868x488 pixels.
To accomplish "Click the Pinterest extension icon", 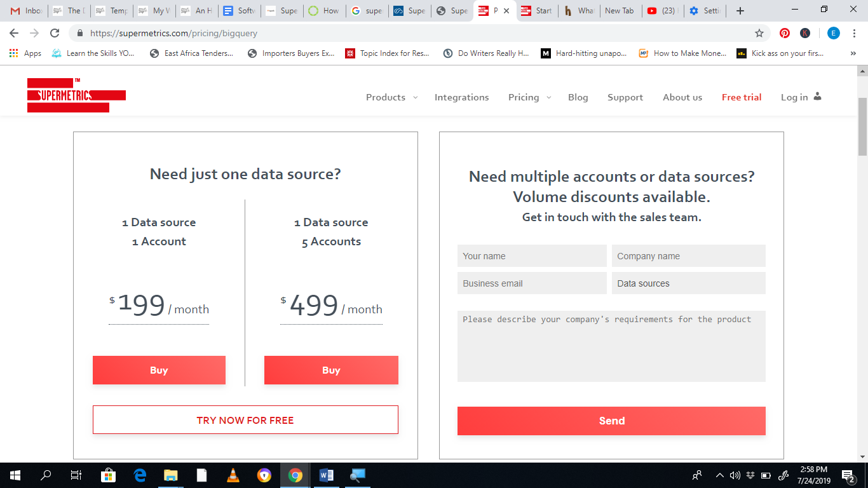I will (x=785, y=33).
